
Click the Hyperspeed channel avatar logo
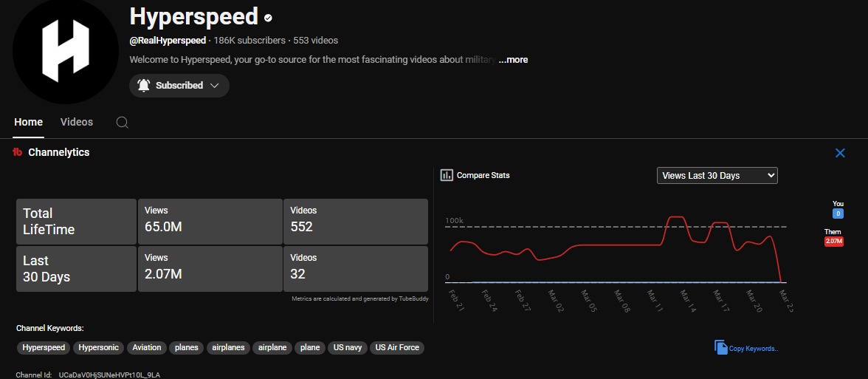tap(65, 51)
